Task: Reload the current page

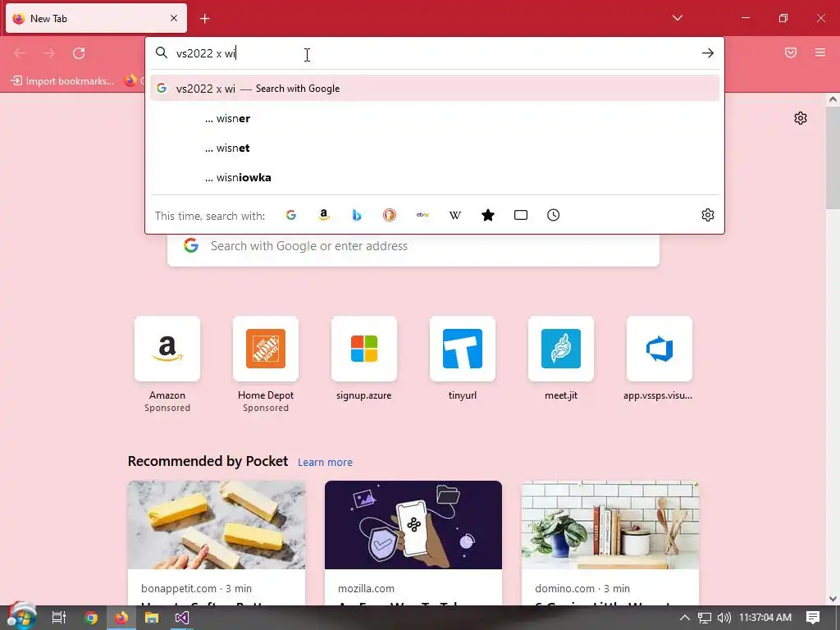Action: point(79,53)
